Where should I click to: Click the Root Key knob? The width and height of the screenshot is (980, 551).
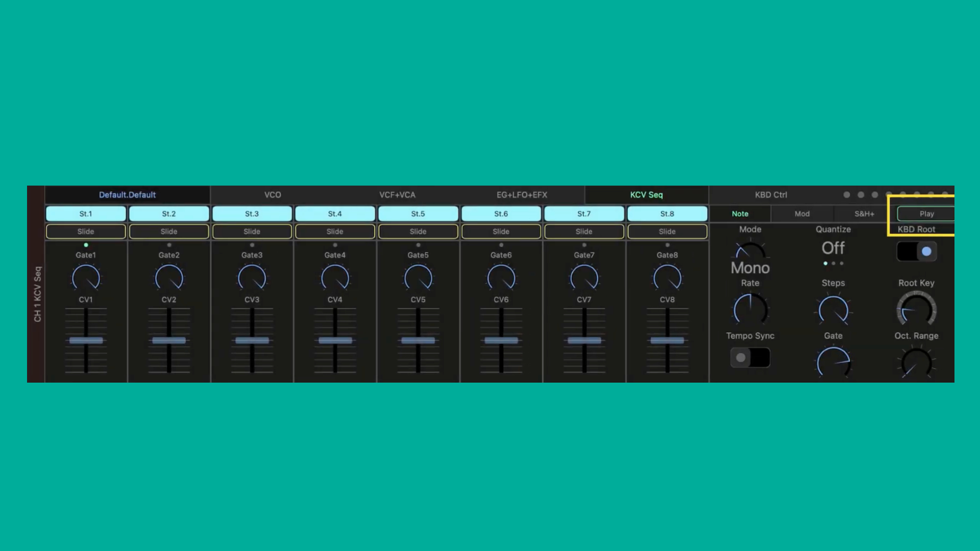click(916, 310)
